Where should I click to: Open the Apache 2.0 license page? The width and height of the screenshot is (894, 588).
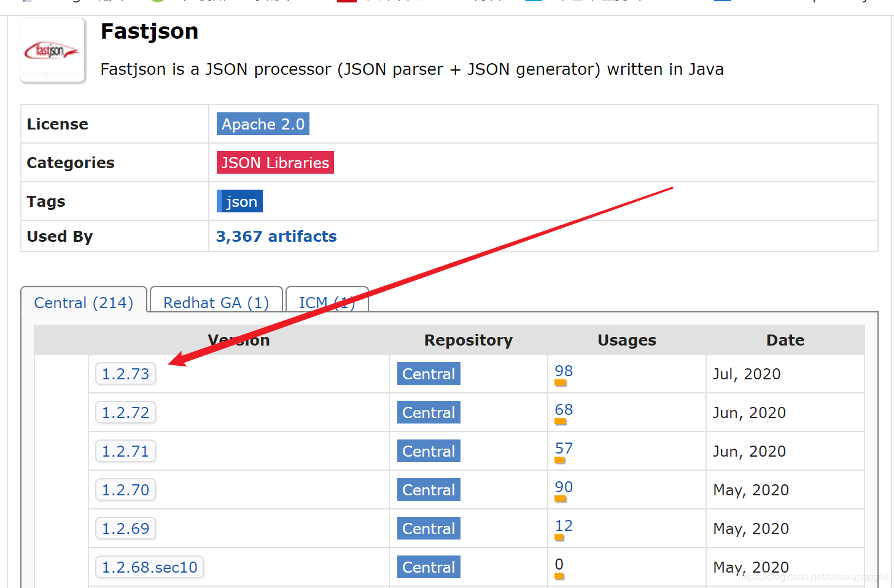coord(263,123)
